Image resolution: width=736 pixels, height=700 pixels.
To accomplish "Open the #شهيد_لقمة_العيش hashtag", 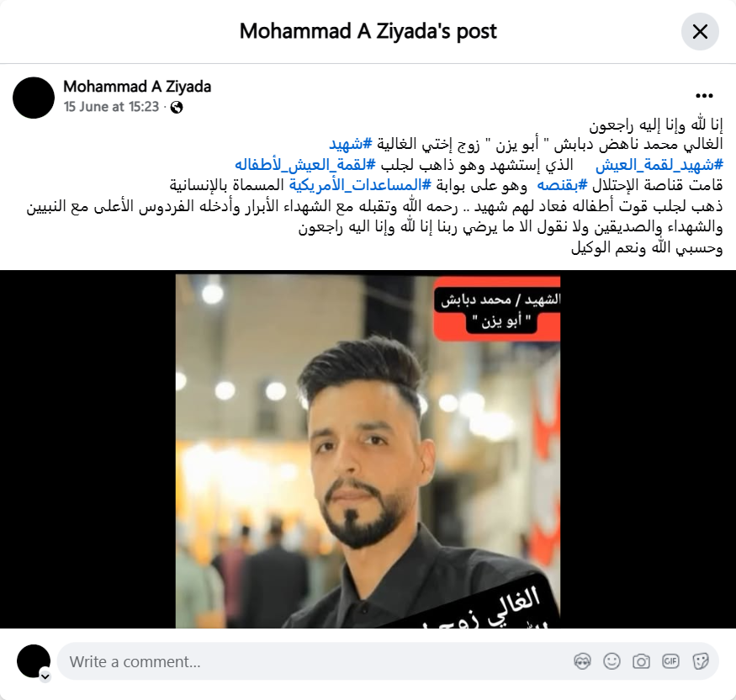I will (x=659, y=165).
